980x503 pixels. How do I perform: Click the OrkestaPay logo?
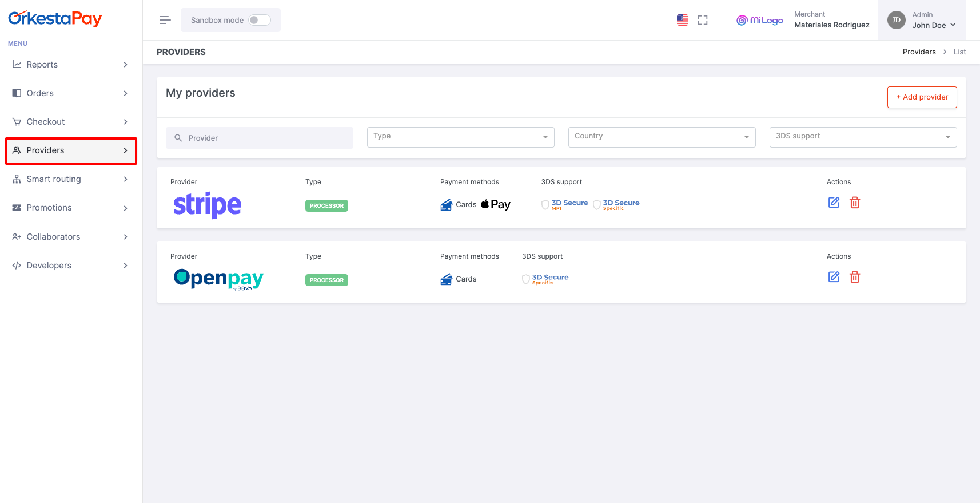click(x=55, y=19)
